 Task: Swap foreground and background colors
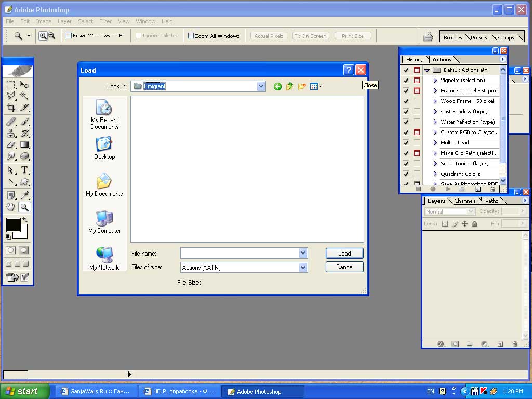pyautogui.click(x=25, y=220)
